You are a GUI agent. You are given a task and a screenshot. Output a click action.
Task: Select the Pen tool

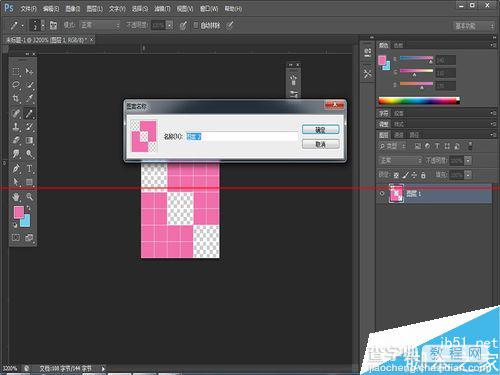[16, 169]
